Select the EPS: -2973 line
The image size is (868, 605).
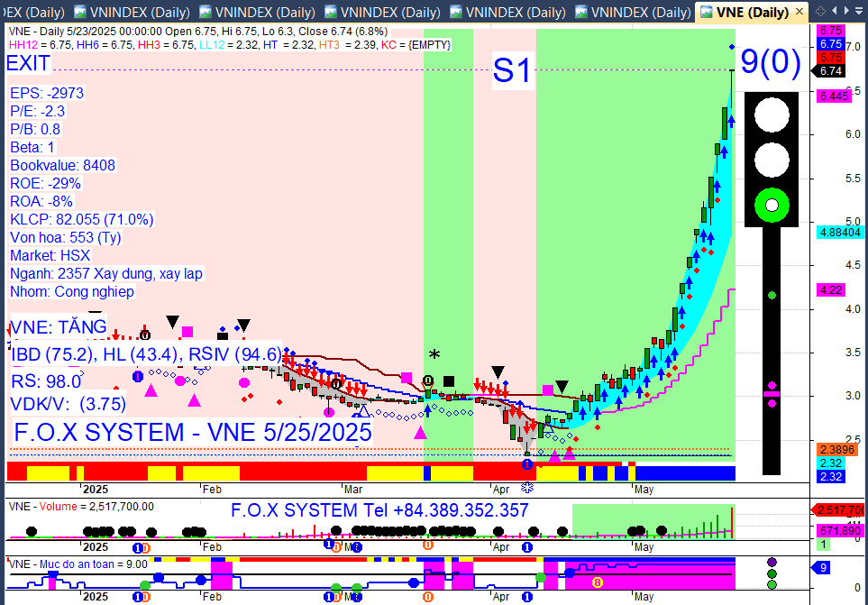pyautogui.click(x=47, y=93)
